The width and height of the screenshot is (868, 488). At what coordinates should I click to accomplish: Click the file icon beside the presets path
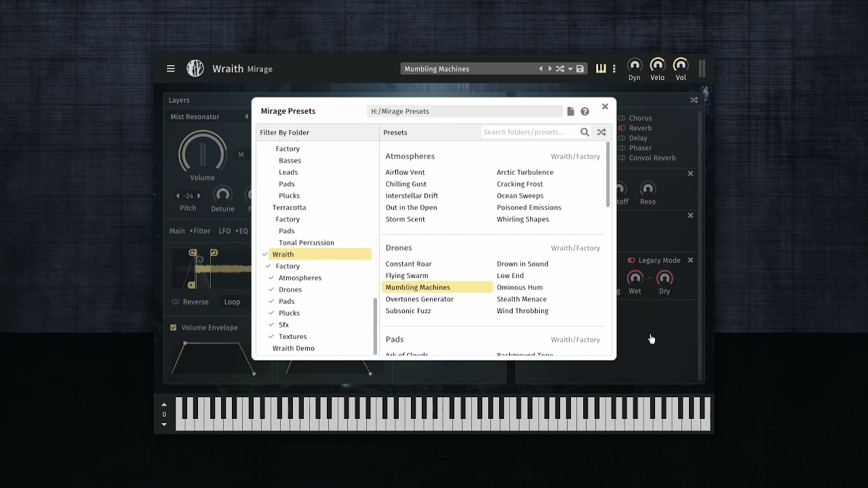[571, 111]
